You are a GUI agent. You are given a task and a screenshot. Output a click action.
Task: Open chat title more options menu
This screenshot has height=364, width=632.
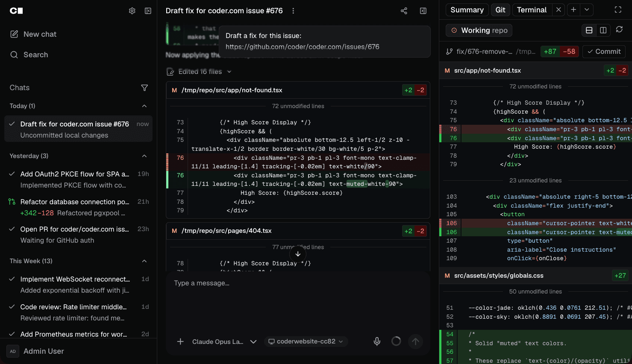[x=293, y=11]
